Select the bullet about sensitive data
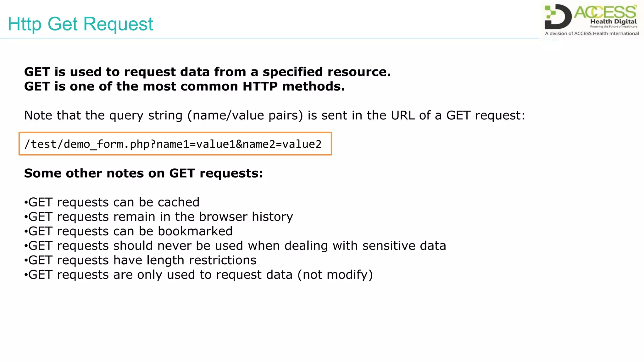The height and width of the screenshot is (362, 644). point(235,246)
